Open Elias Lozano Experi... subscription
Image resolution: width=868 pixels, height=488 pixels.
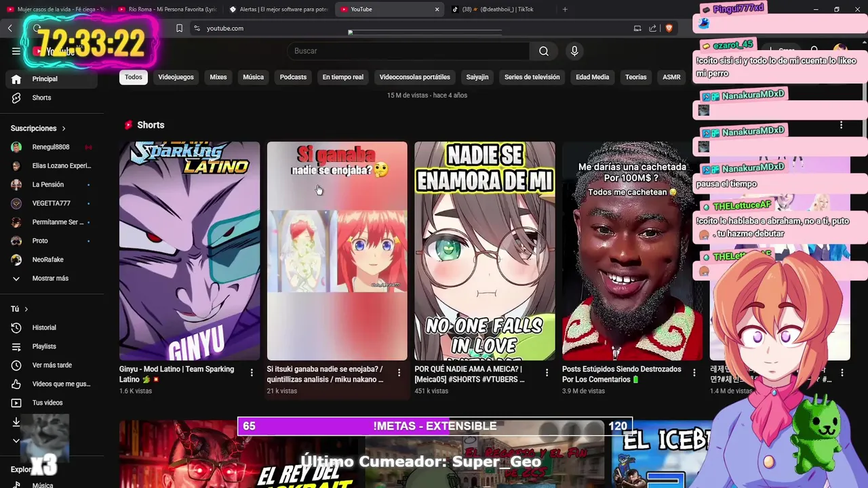pyautogui.click(x=52, y=166)
